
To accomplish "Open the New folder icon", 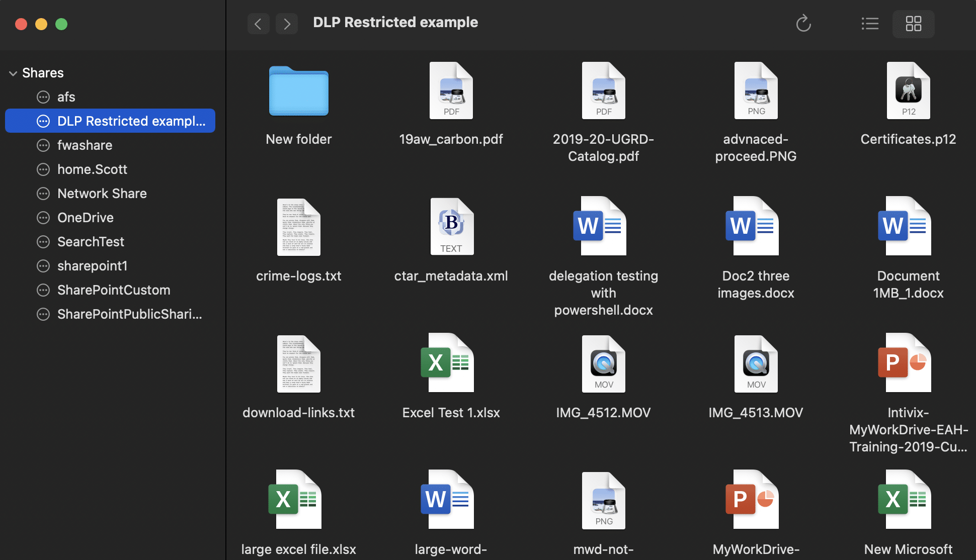I will pyautogui.click(x=298, y=91).
